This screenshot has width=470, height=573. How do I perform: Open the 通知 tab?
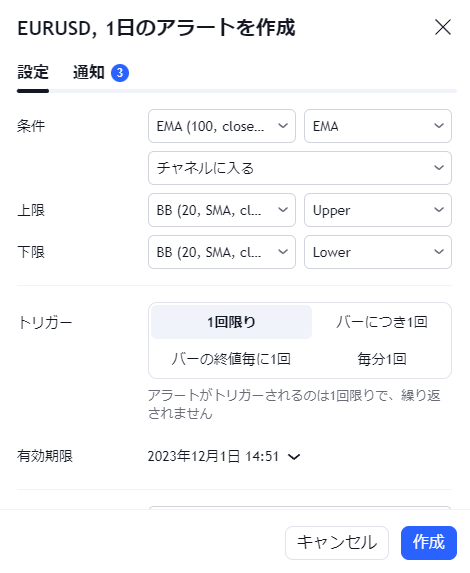coord(89,72)
